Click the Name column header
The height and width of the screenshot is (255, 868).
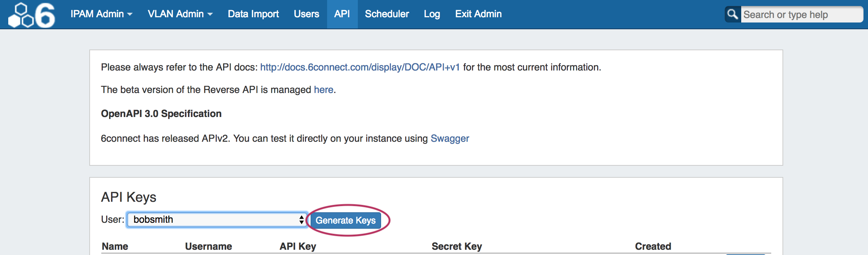click(x=115, y=246)
